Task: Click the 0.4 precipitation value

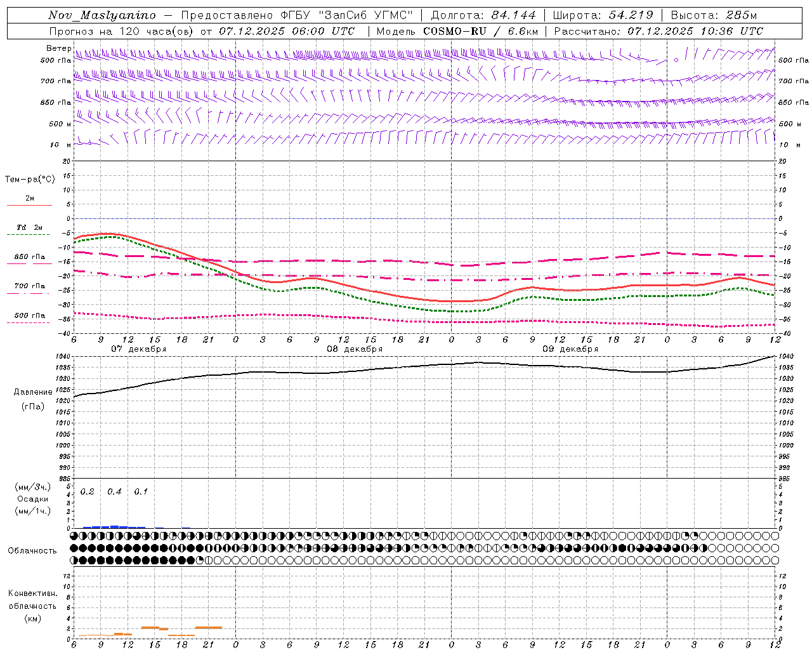Action: pos(114,492)
